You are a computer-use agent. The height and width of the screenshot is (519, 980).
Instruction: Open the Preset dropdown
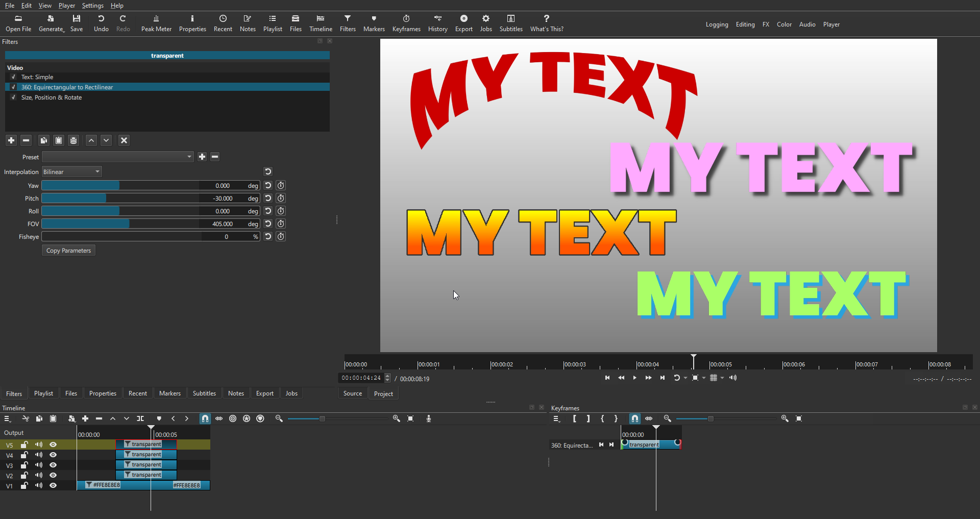(x=117, y=157)
